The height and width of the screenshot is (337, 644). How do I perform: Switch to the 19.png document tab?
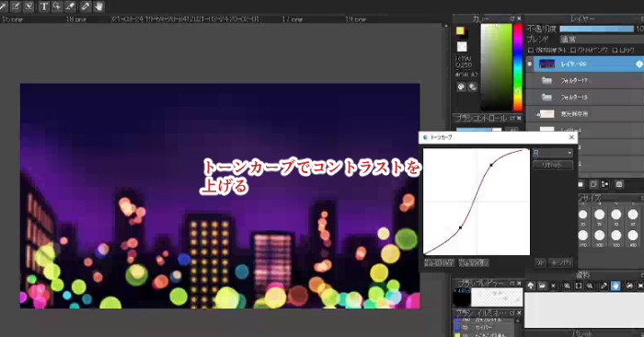355,19
